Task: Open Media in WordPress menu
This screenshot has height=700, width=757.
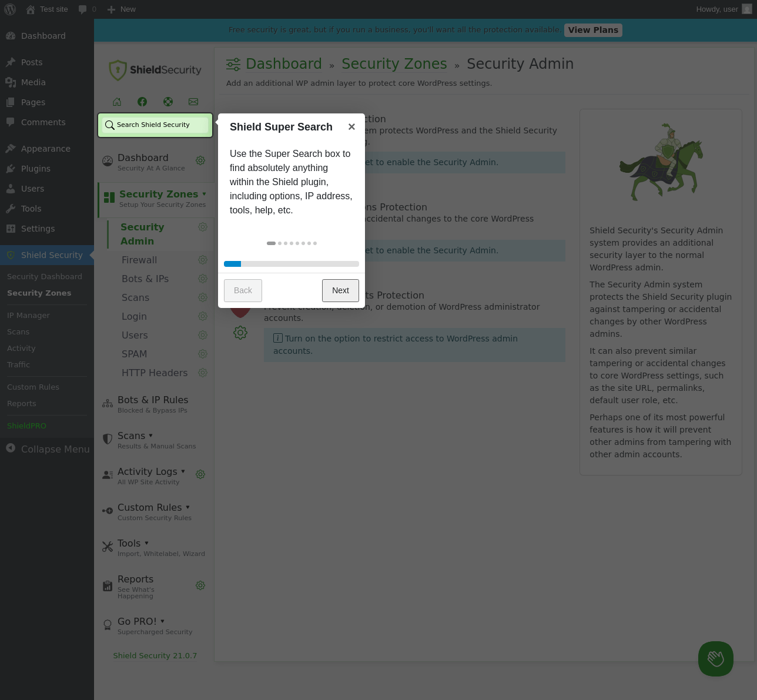Action: coord(47,82)
